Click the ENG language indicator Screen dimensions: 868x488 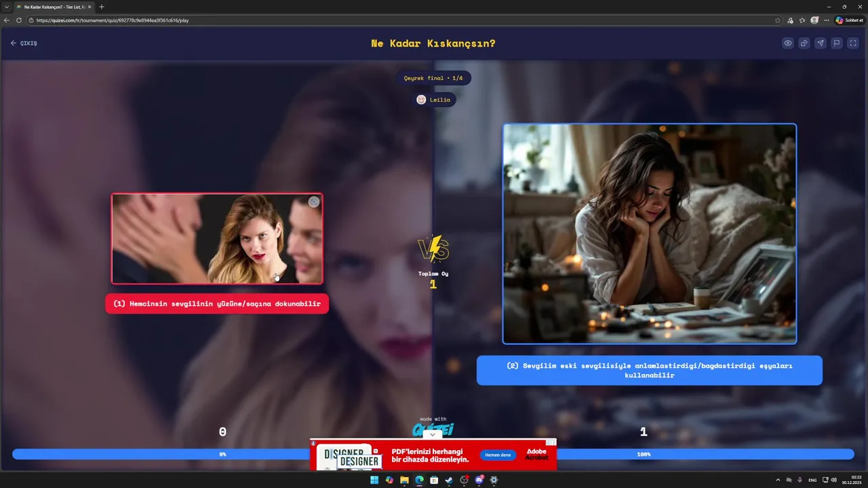(x=812, y=480)
